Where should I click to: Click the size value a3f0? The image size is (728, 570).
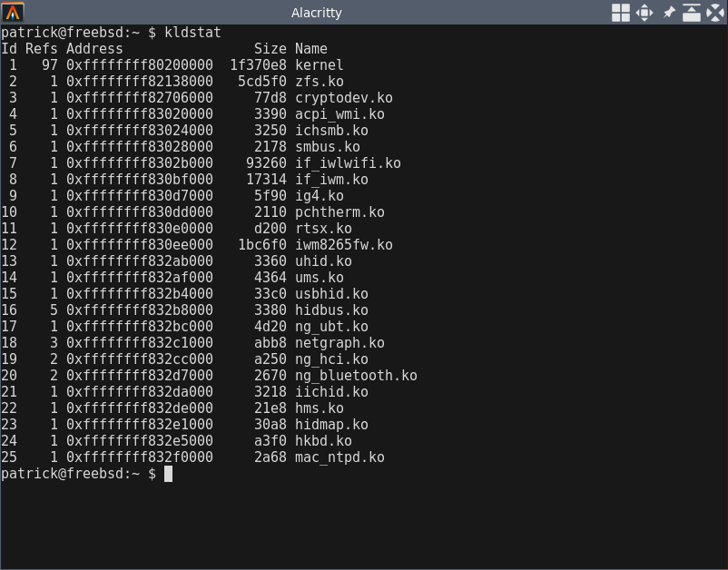click(271, 441)
